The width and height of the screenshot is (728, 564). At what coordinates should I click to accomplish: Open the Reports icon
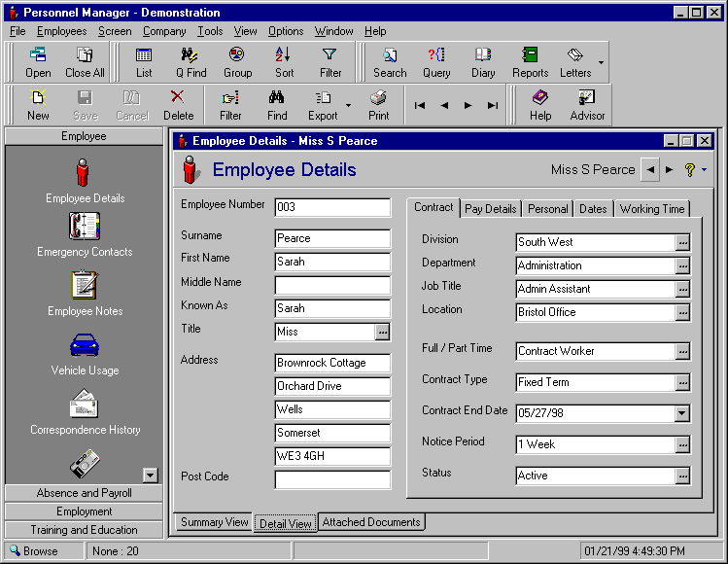click(531, 62)
